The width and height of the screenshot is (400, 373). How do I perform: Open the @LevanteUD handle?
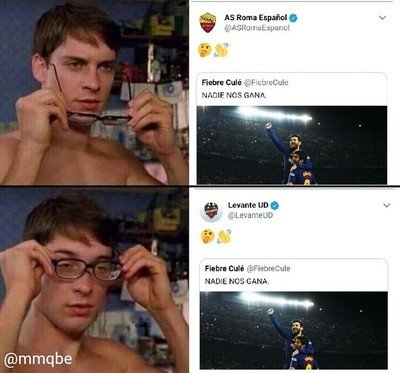pyautogui.click(x=250, y=215)
